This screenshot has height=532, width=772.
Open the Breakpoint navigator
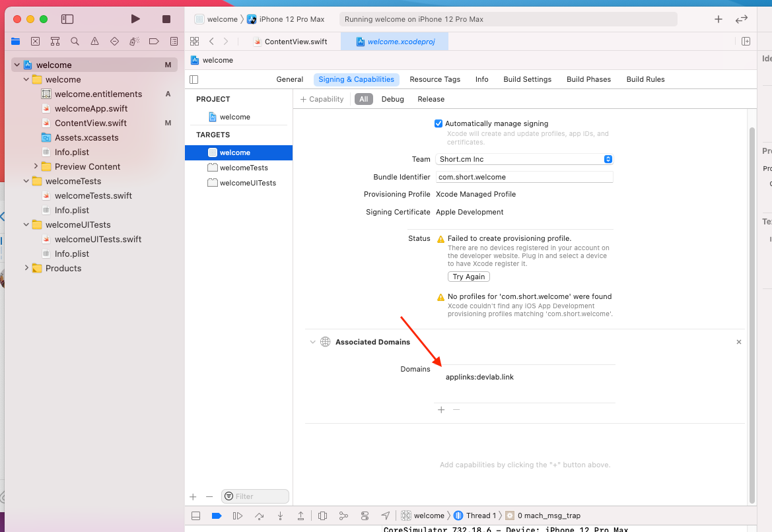coord(154,42)
